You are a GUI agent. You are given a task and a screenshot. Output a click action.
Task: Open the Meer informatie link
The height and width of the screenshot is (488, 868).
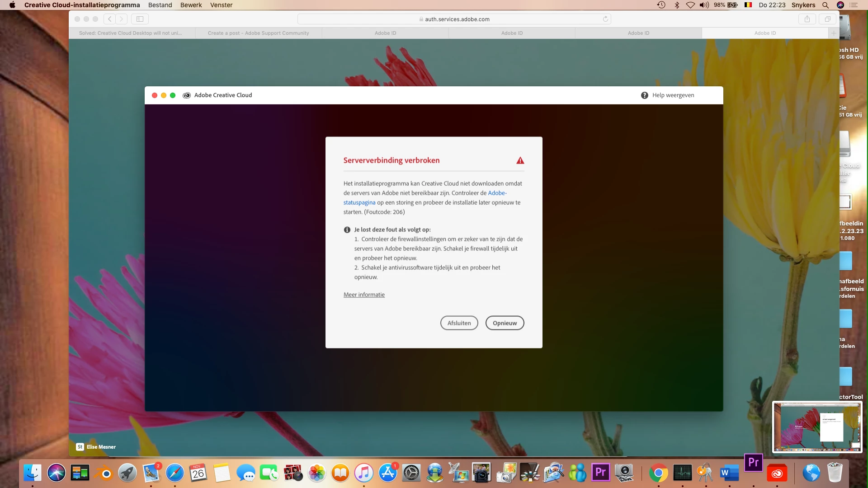364,295
